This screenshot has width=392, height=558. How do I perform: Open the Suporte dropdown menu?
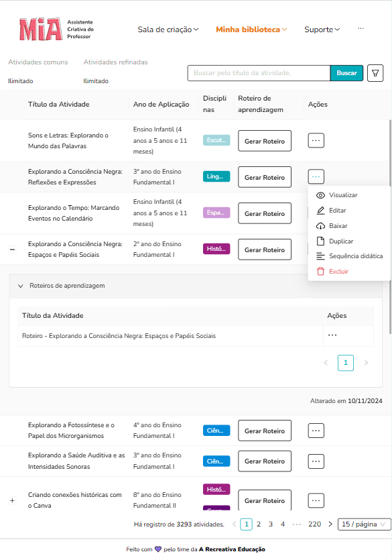(322, 30)
